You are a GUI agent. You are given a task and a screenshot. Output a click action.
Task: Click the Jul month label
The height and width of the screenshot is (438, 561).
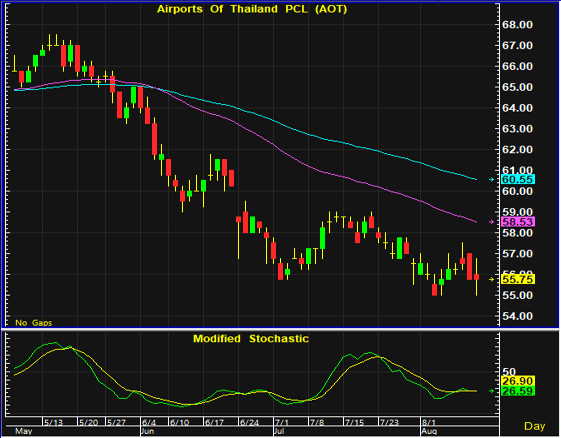point(279,431)
